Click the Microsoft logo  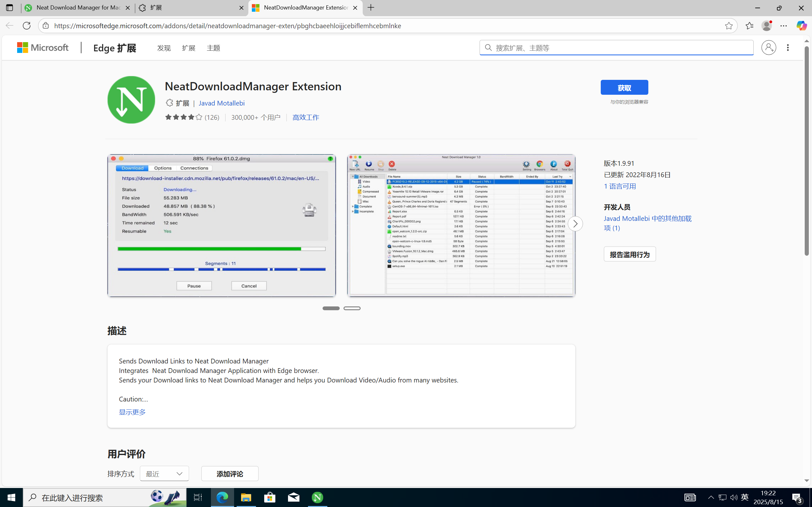tap(43, 48)
